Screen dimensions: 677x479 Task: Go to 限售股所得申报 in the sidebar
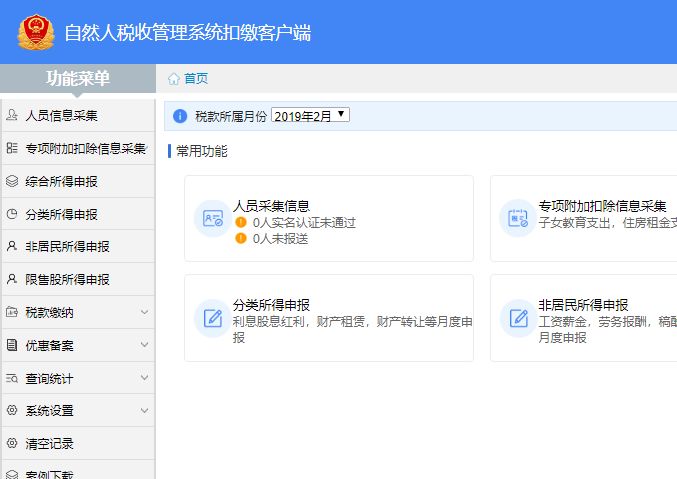78,279
